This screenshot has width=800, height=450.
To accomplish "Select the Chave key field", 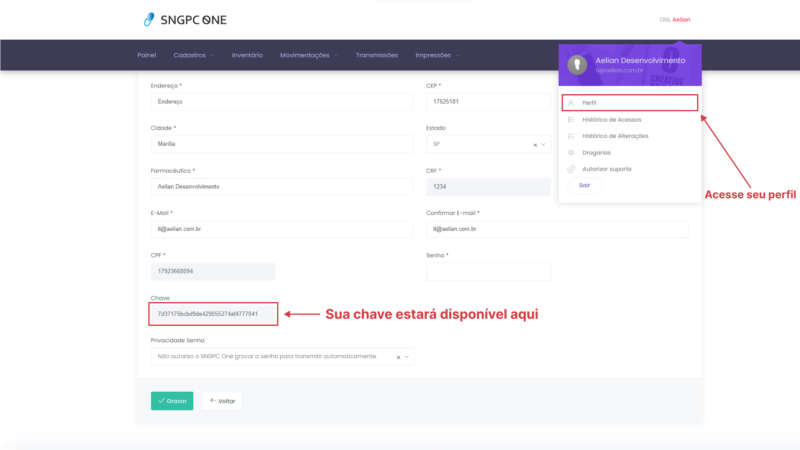I will (x=213, y=314).
